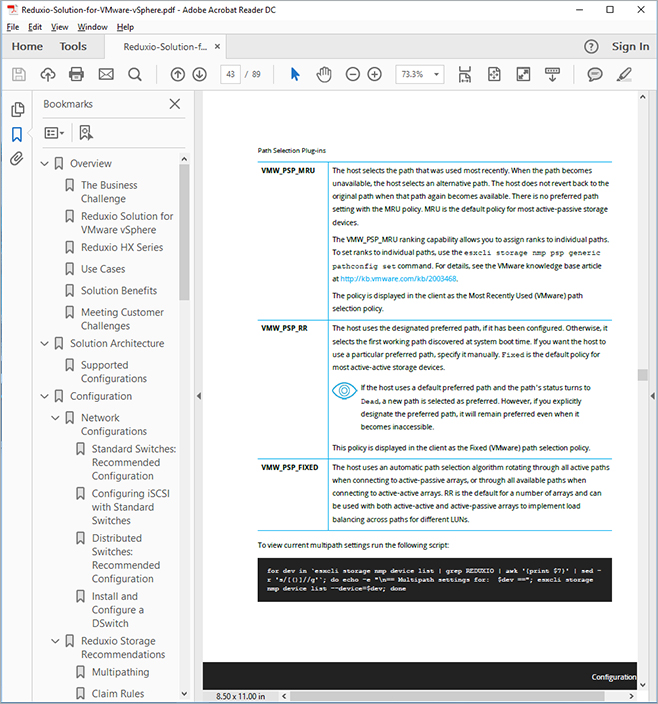658x704 pixels.
Task: Click bookmarks panel scroll down arrow
Action: pyautogui.click(x=184, y=694)
